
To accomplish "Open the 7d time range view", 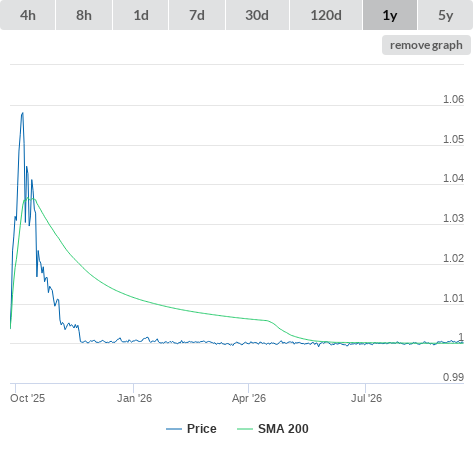I will click(x=197, y=15).
